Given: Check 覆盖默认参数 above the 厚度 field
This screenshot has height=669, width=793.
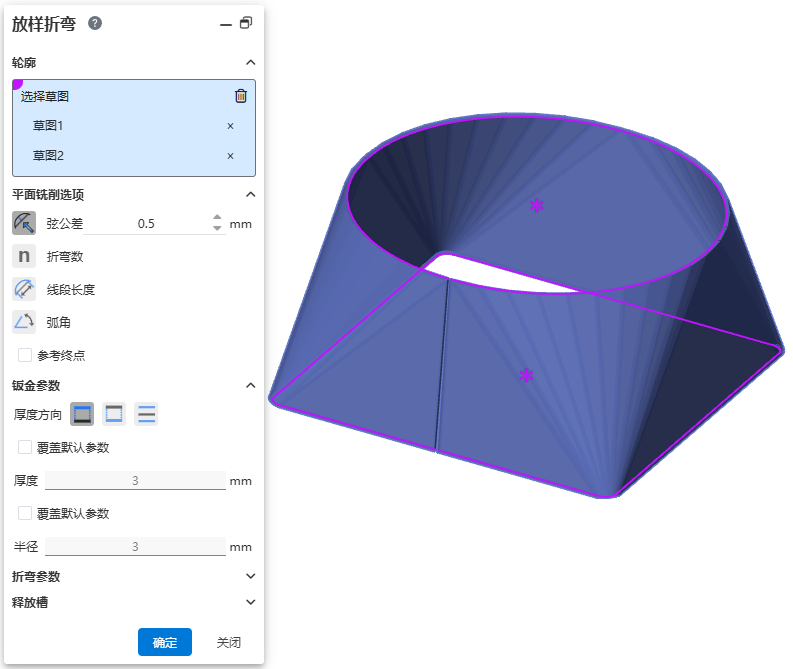Looking at the screenshot, I should pos(25,447).
